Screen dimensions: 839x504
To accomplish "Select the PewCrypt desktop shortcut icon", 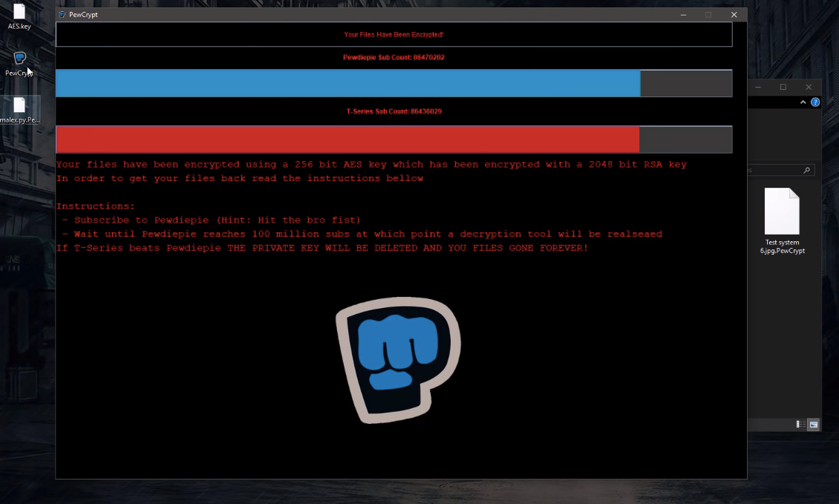I will pyautogui.click(x=19, y=64).
